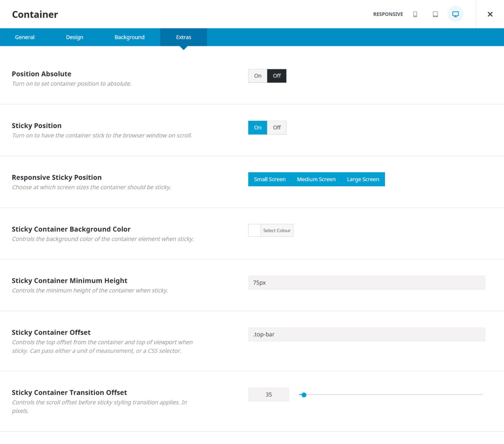Deselect Medium Screen sticky option
This screenshot has width=504, height=444.
pyautogui.click(x=316, y=179)
